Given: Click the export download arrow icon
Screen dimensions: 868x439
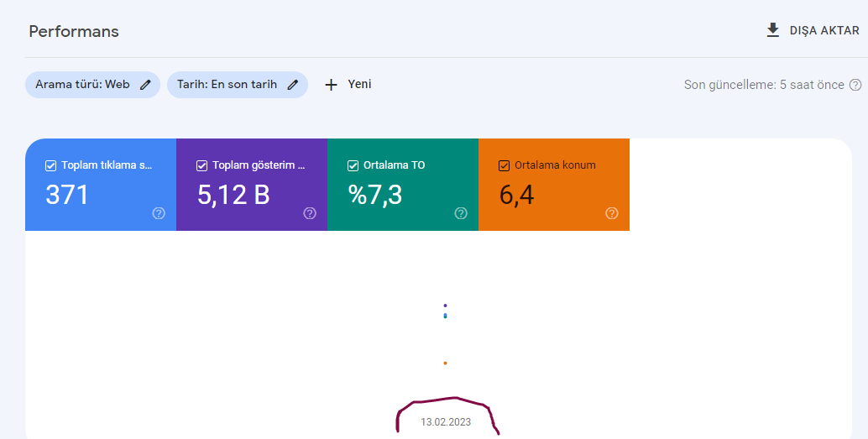Looking at the screenshot, I should (773, 30).
